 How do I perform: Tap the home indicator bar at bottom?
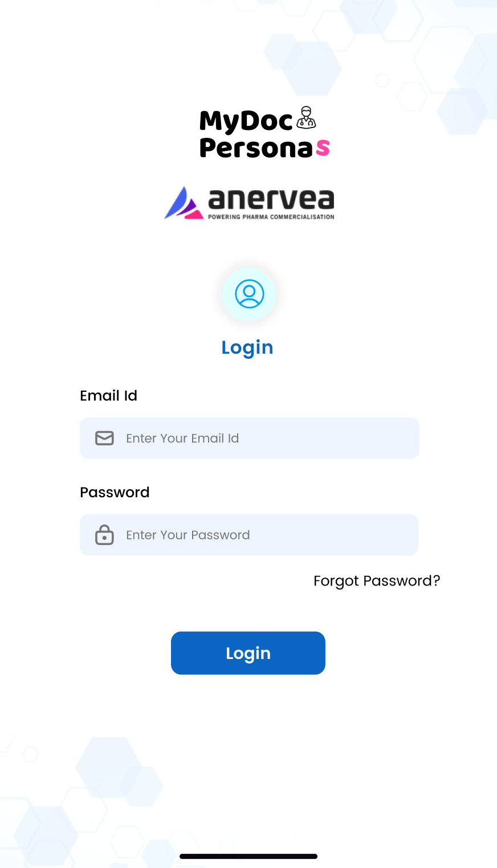(248, 856)
